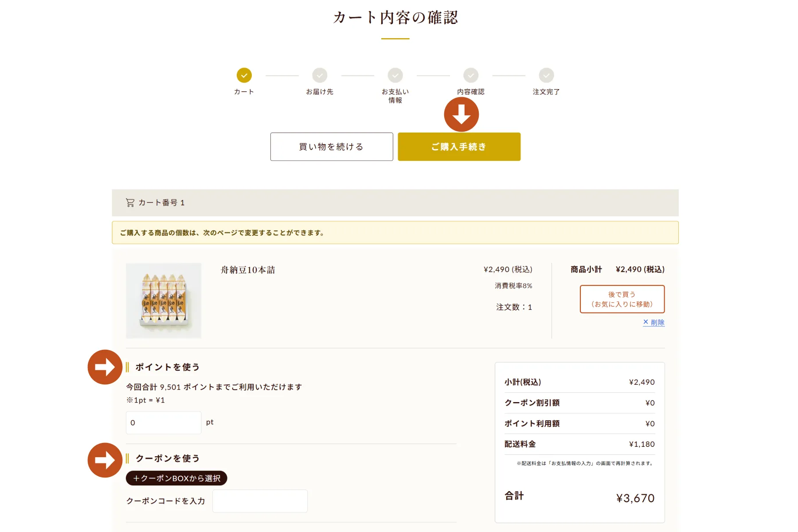Click the お届け先 step label
The width and height of the screenshot is (798, 532).
[x=320, y=92]
